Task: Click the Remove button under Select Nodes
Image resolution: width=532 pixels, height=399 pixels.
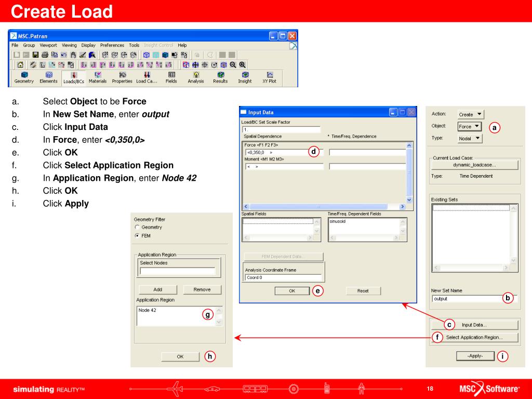Action: (x=202, y=289)
